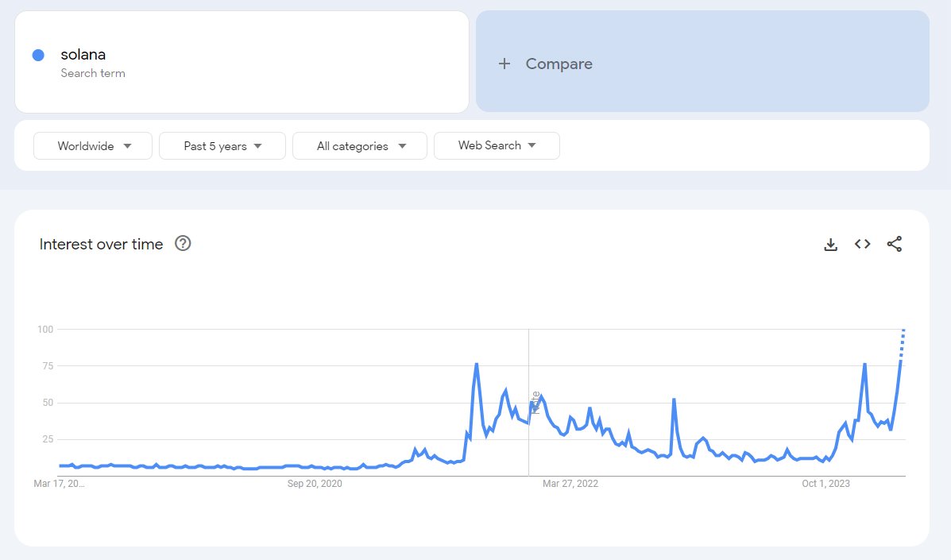Open the embed code icon

coord(863,244)
